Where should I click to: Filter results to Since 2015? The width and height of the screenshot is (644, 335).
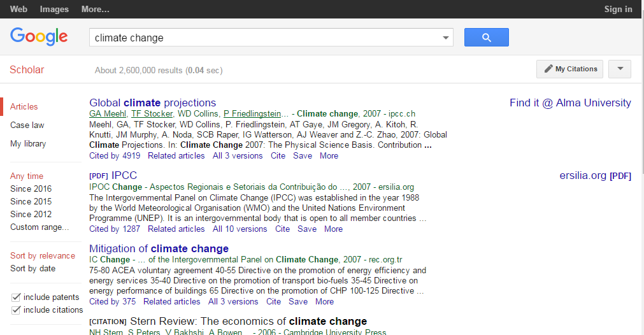31,201
